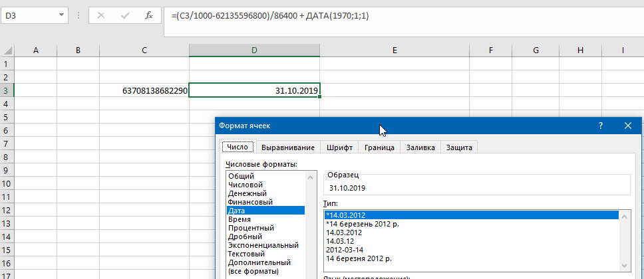Screen dimensions: 644x279
Task: Go to the Заливка tab
Action: (x=420, y=147)
